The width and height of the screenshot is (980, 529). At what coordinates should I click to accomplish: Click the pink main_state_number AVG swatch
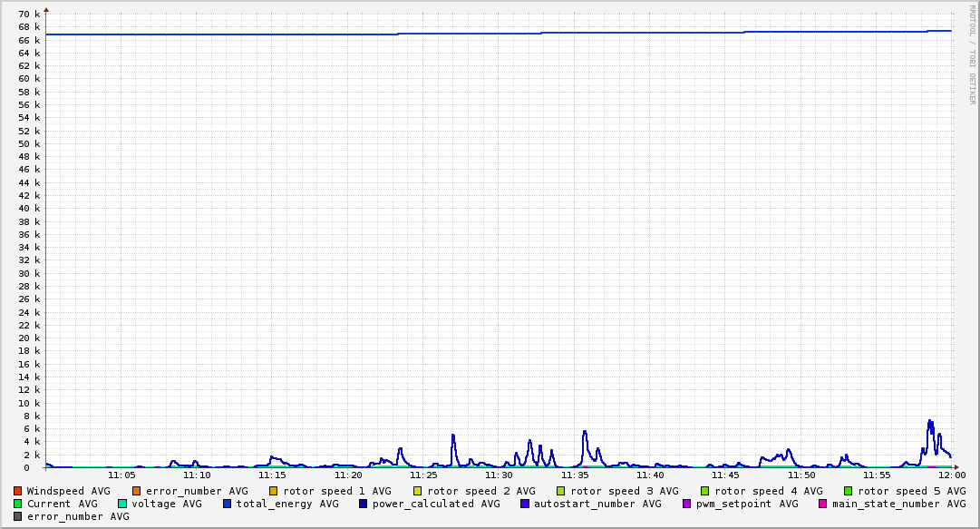[823, 504]
